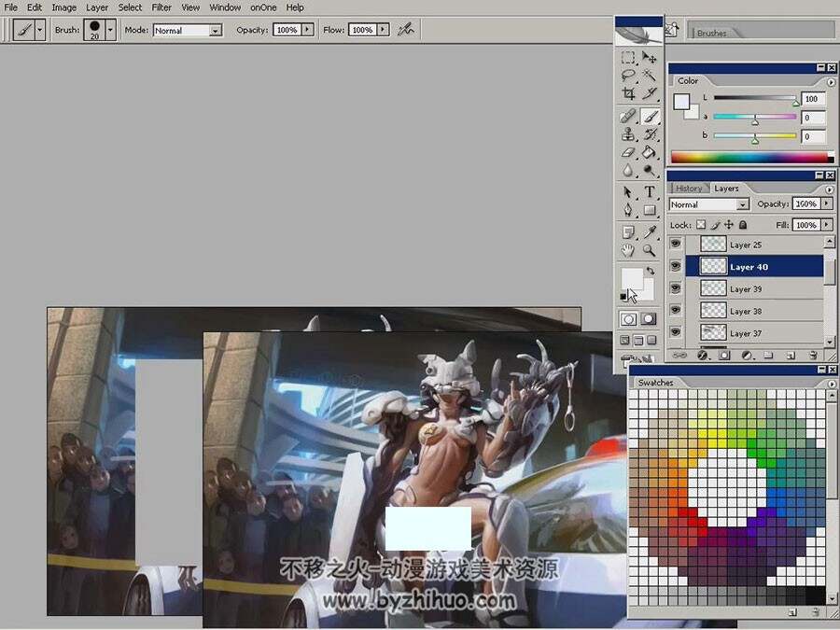
Task: Open the layer blend mode dropdown
Action: pyautogui.click(x=743, y=204)
